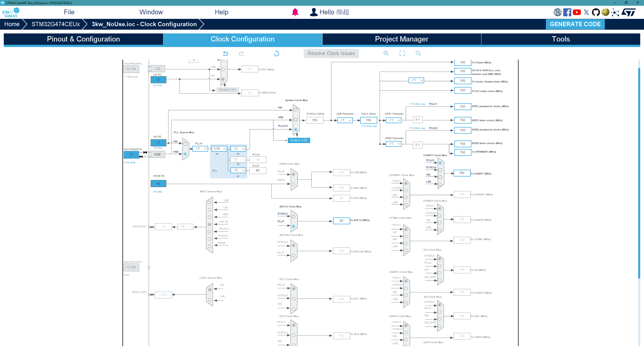Click the zoom in magnifier icon
The height and width of the screenshot is (350, 644).
tap(386, 53)
